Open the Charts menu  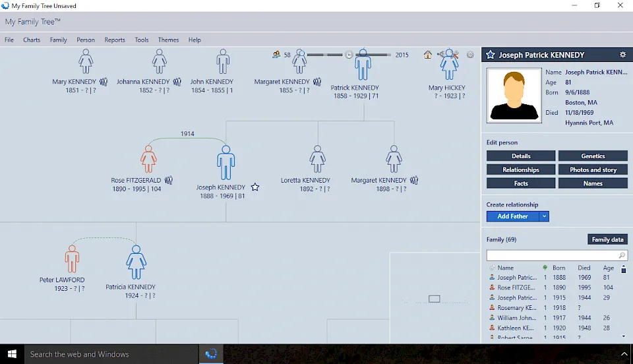(x=32, y=40)
